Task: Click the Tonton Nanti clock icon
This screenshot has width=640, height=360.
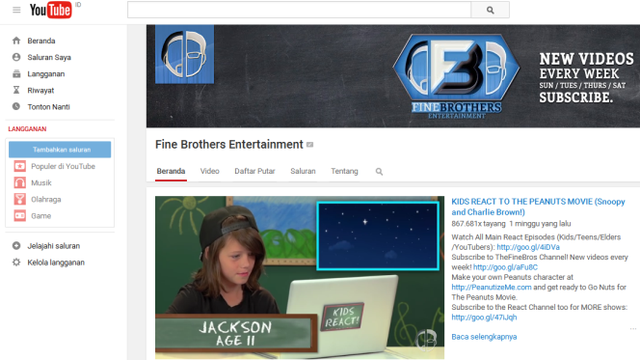Action: (16, 107)
